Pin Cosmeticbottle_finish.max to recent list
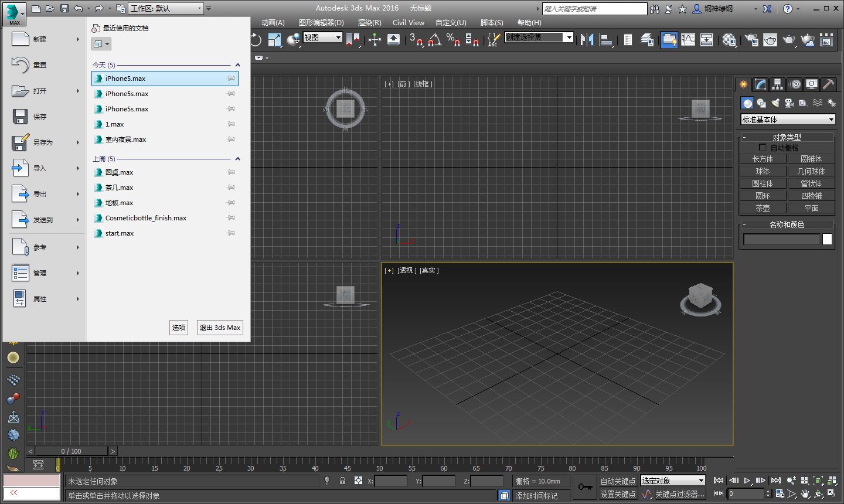Screen dimensions: 844x504 [231, 218]
